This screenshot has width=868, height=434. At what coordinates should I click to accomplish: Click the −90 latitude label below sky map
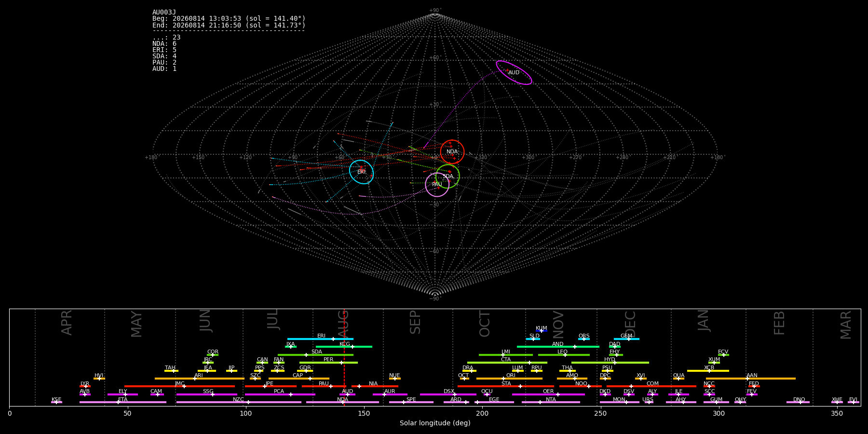point(435,299)
